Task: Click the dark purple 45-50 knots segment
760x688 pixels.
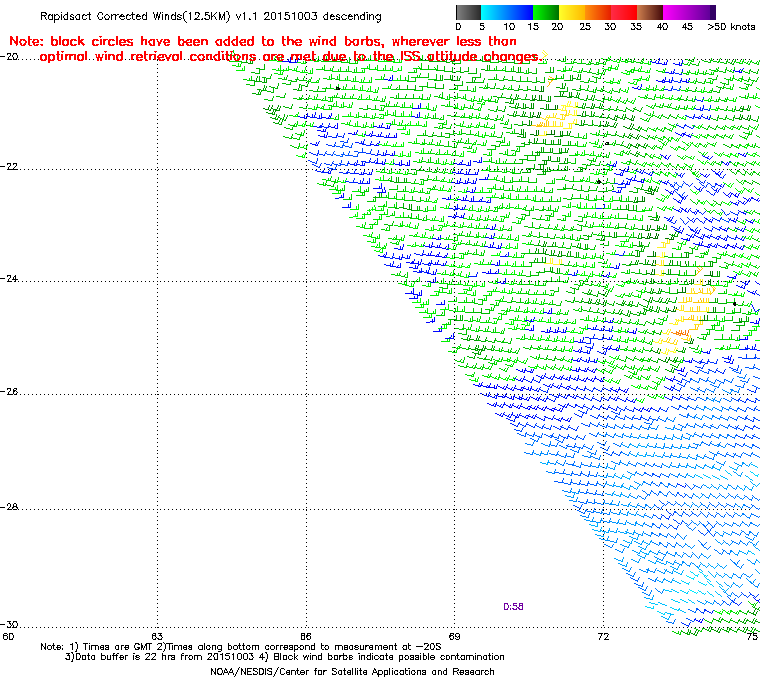Action: point(702,12)
